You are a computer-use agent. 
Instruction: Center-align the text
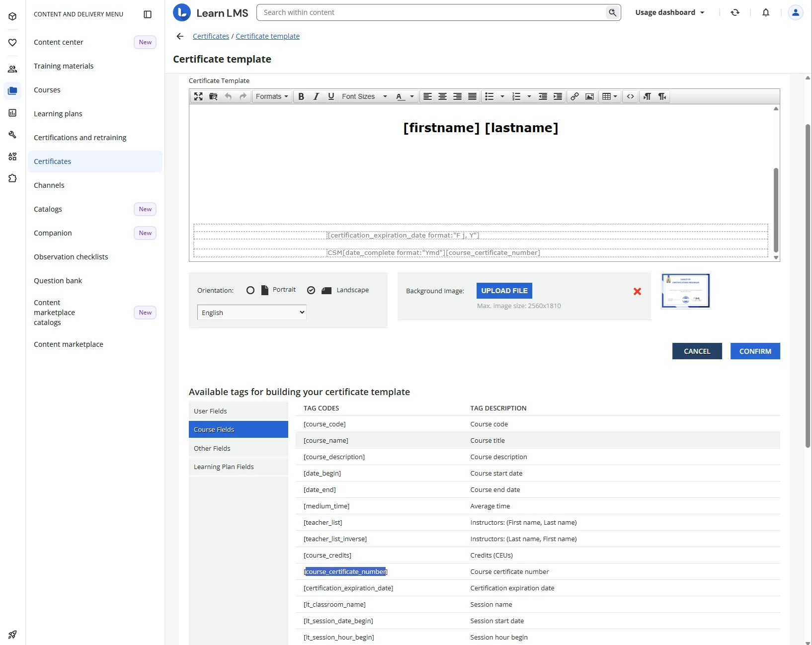pos(442,96)
